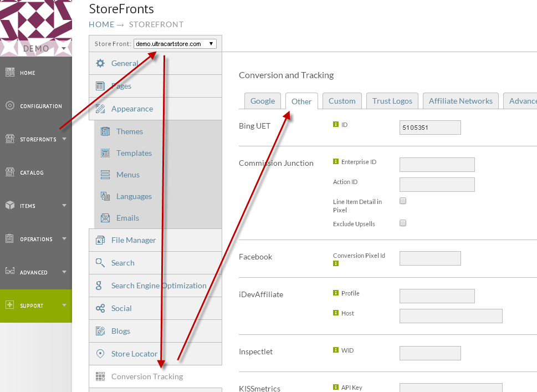Screen dimensions: 537x392
Task: Click the Home grid icon in sidebar
Action: [x=10, y=72]
